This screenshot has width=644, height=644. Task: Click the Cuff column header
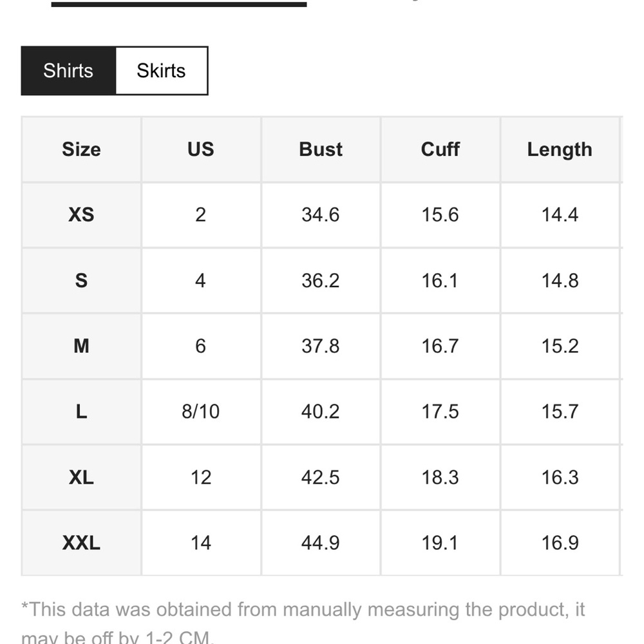(440, 149)
